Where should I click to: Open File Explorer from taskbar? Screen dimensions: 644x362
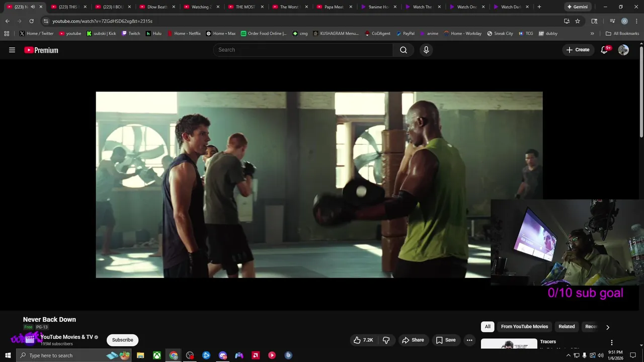[140, 355]
